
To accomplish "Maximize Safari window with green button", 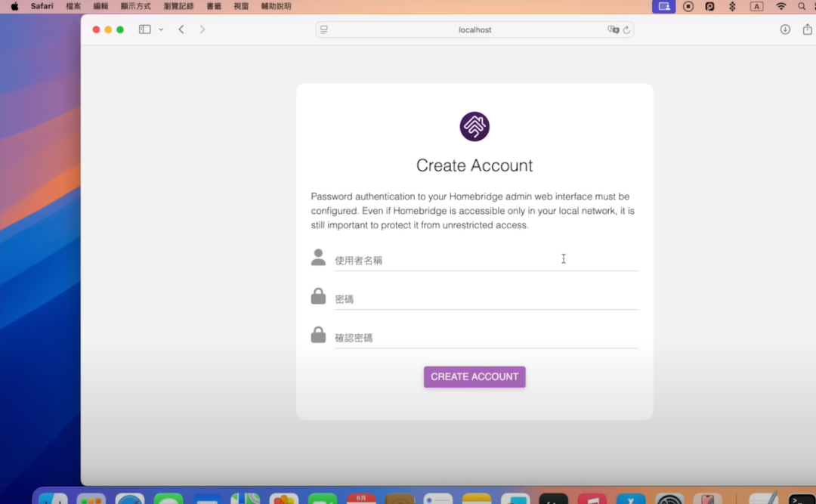I will pyautogui.click(x=120, y=29).
